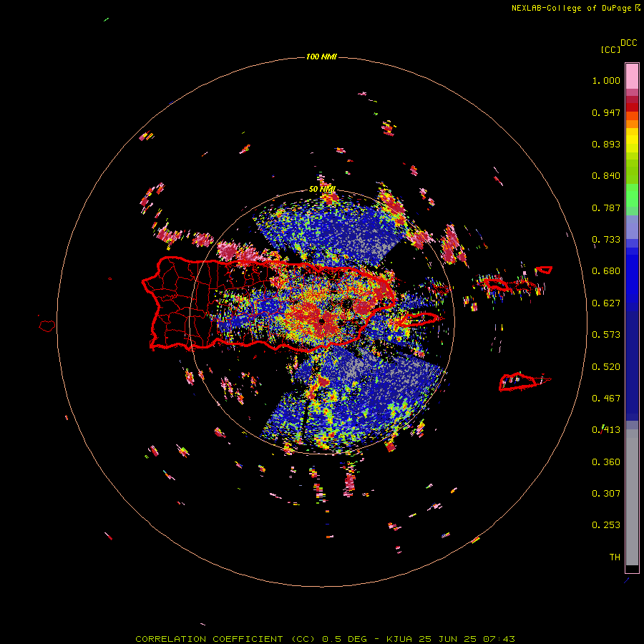Click the 0.680 legend value
The width and height of the screenshot is (644, 644).
606,271
